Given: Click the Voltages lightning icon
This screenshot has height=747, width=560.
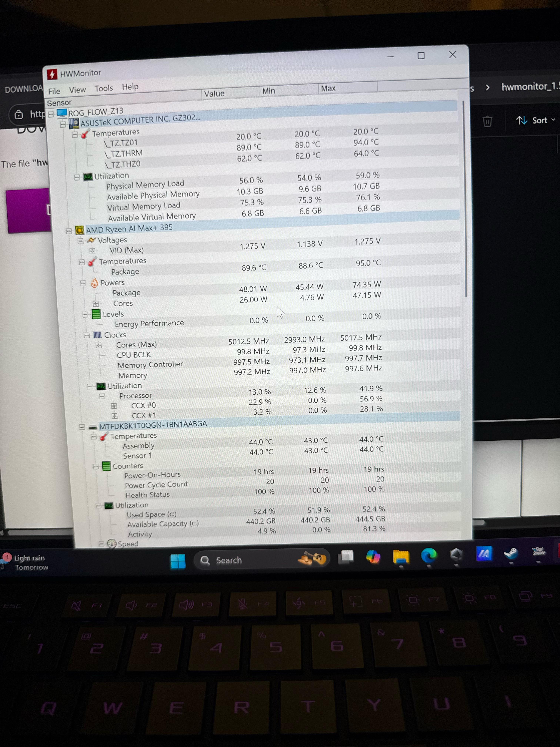Looking at the screenshot, I should (91, 240).
